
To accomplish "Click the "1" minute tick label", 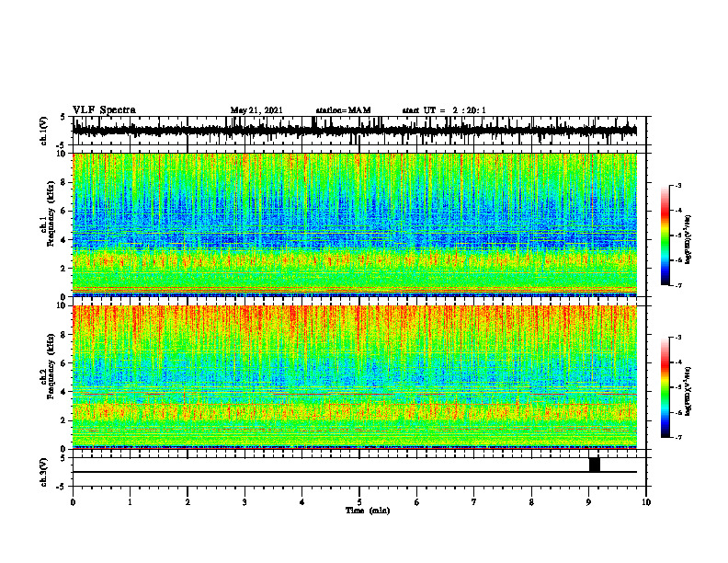I will [130, 502].
